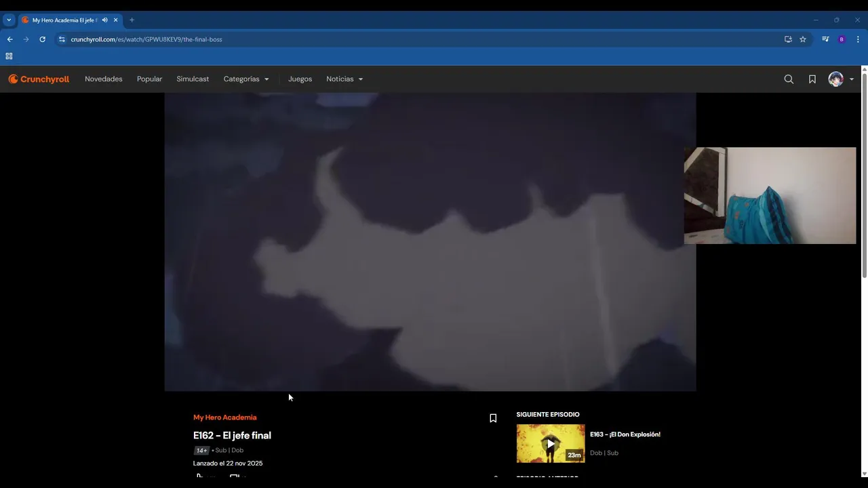Viewport: 868px width, 488px height.
Task: Click the install app icon in address bar
Action: click(x=788, y=39)
